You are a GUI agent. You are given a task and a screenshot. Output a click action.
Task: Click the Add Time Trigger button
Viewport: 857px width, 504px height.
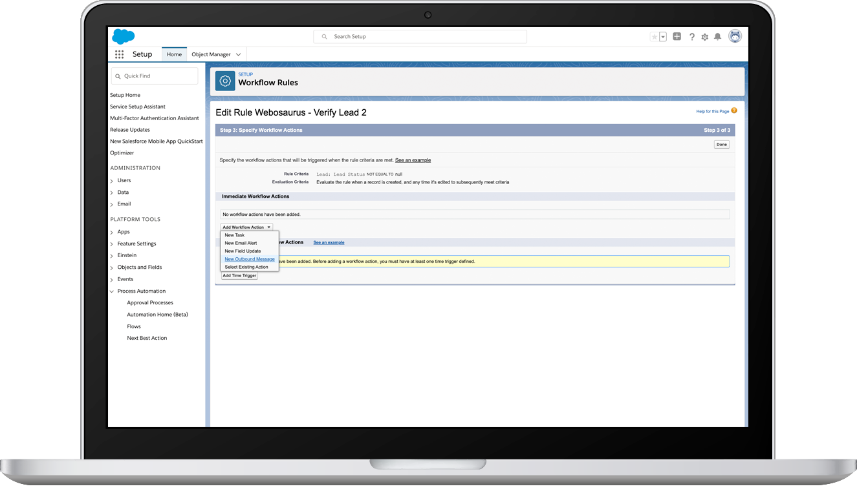(x=239, y=275)
